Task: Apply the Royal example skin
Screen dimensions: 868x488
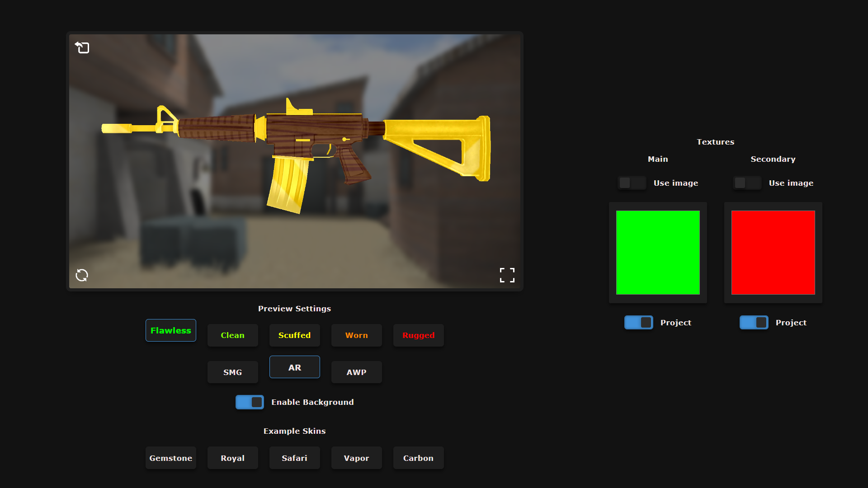Action: click(x=232, y=458)
